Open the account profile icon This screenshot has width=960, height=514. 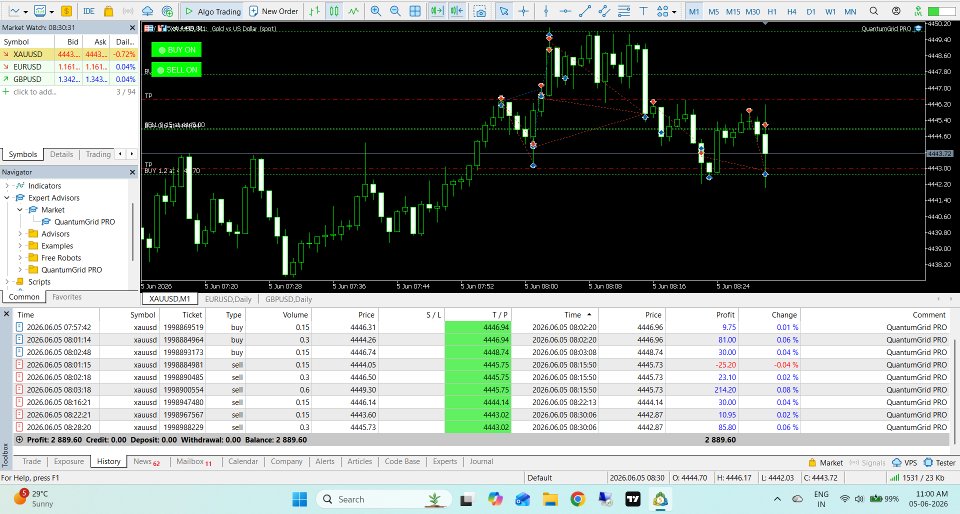[x=896, y=11]
